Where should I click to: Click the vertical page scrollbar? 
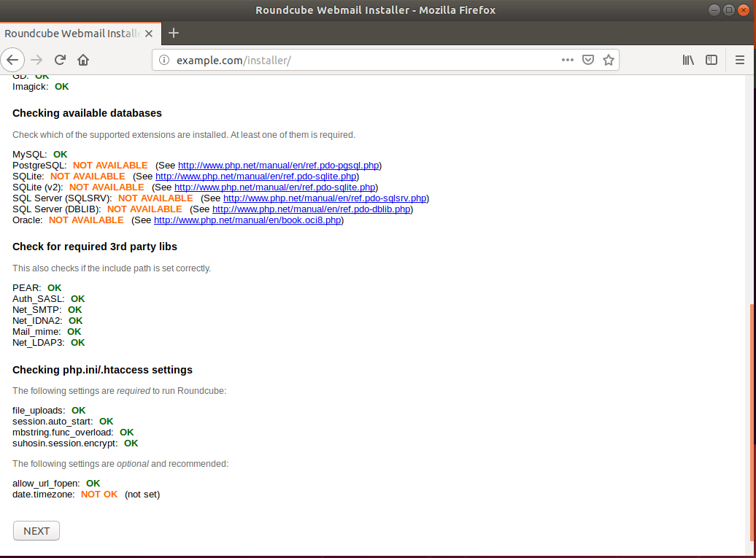coord(752,423)
